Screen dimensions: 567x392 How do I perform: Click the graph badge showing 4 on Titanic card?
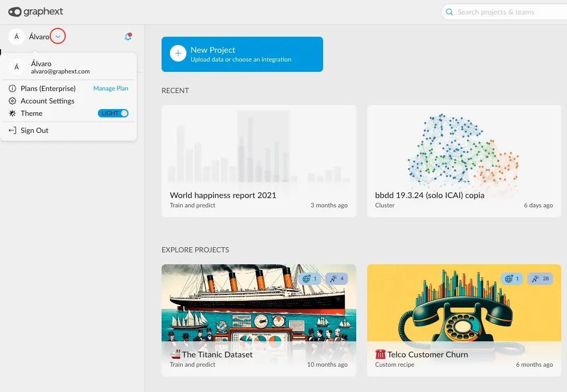click(336, 278)
